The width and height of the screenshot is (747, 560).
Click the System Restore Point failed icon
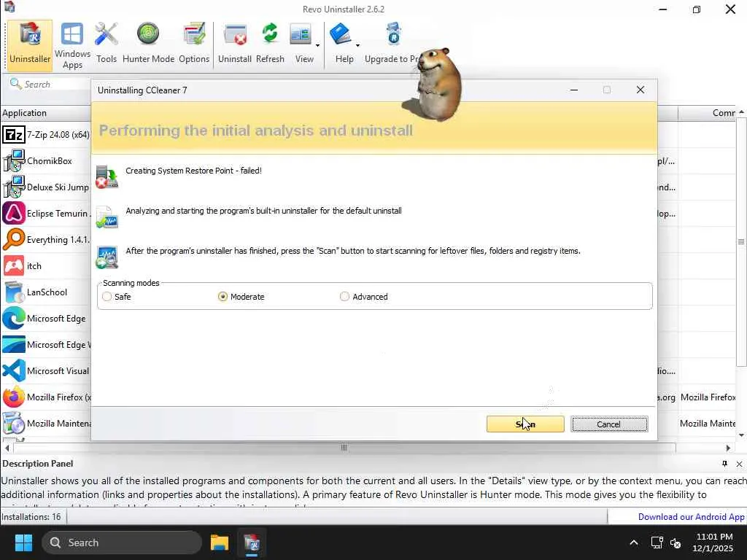pos(107,177)
